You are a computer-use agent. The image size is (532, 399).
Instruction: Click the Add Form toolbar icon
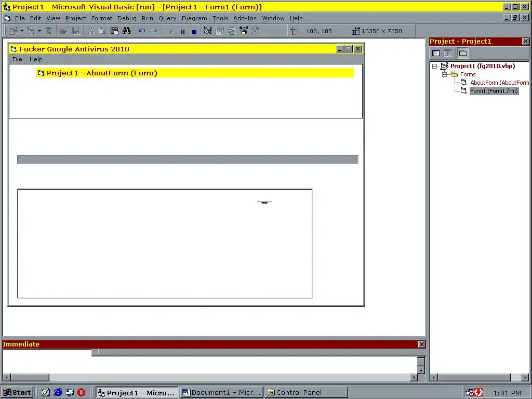(x=31, y=31)
